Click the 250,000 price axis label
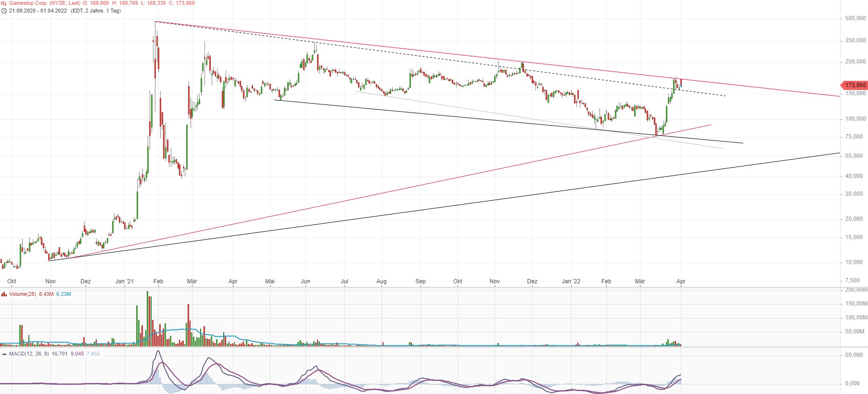Viewport: 868px width, 394px height. click(855, 62)
